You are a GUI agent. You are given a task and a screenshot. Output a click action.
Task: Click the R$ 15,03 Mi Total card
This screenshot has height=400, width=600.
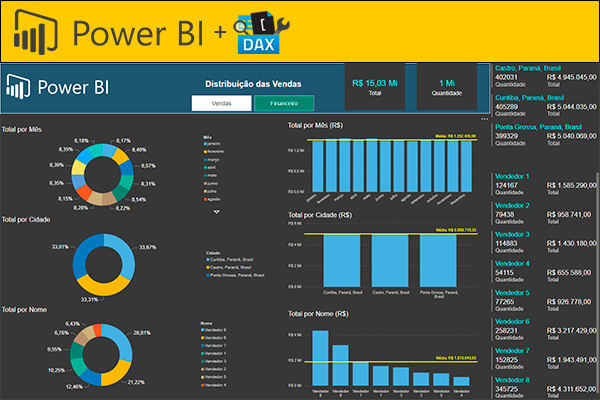tap(375, 87)
